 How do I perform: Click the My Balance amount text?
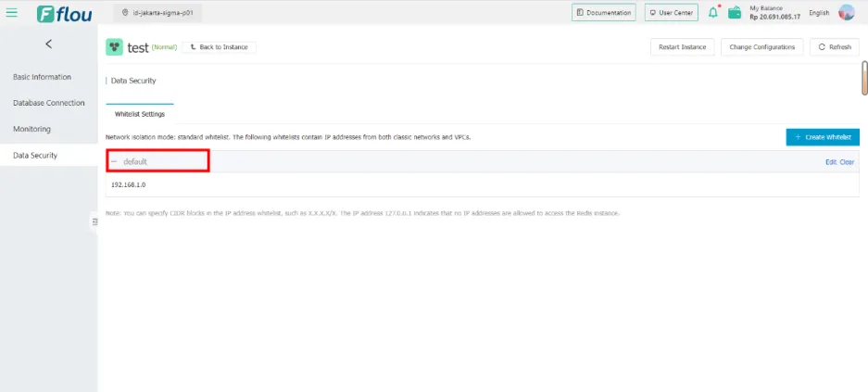coord(775,18)
